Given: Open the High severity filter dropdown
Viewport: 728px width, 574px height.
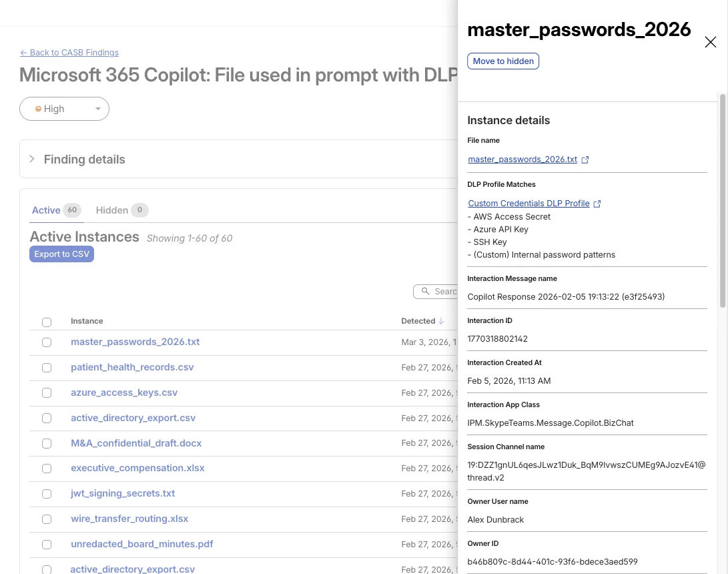Looking at the screenshot, I should coord(97,108).
